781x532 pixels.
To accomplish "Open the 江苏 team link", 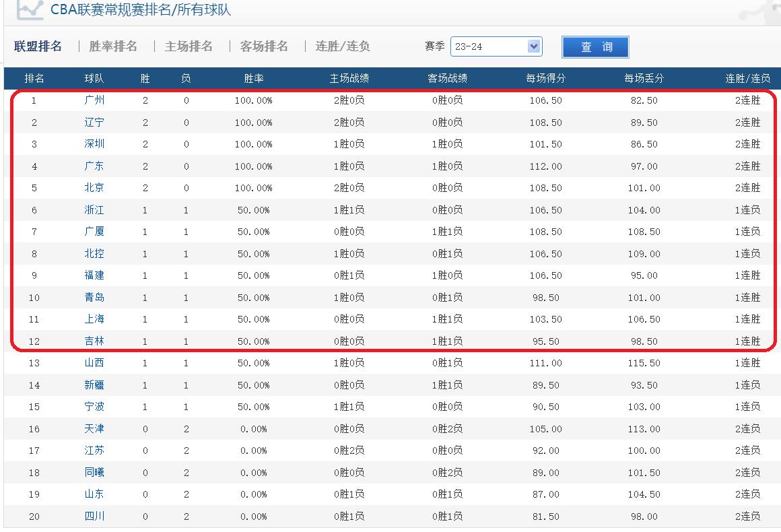I will pos(94,451).
